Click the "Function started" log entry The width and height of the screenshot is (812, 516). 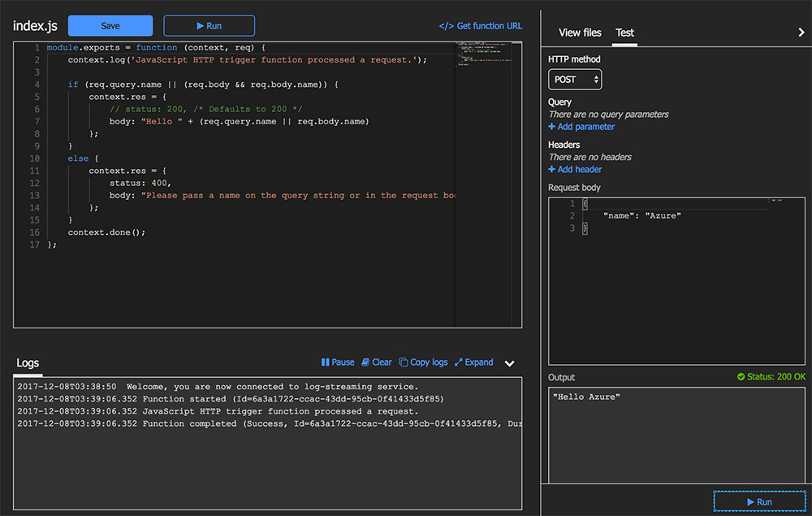point(231,399)
